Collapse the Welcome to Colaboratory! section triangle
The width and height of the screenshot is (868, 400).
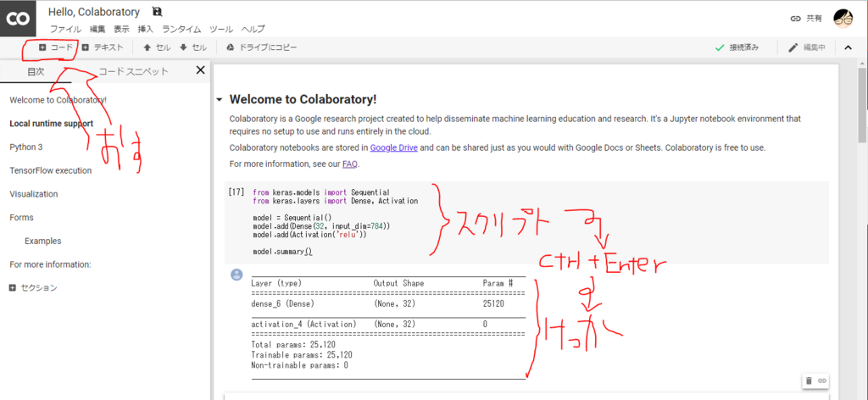coord(220,100)
